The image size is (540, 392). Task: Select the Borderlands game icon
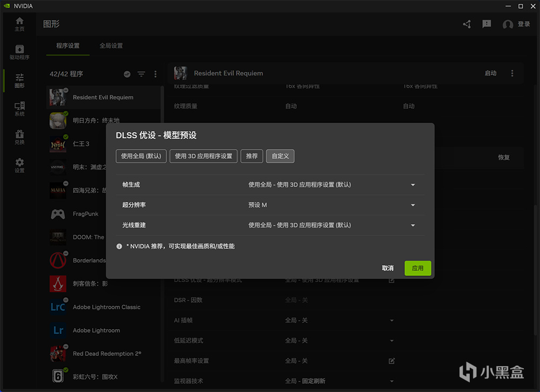[x=58, y=260]
